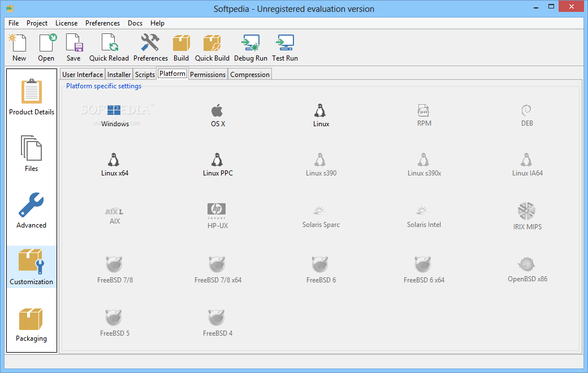Open the Advanced wrench section
The height and width of the screenshot is (373, 588).
pyautogui.click(x=32, y=210)
